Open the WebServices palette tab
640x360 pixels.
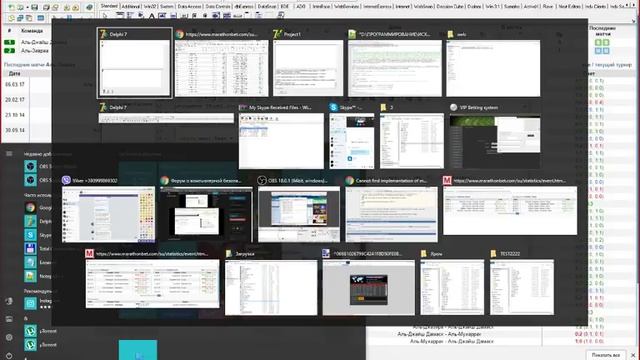point(346,7)
